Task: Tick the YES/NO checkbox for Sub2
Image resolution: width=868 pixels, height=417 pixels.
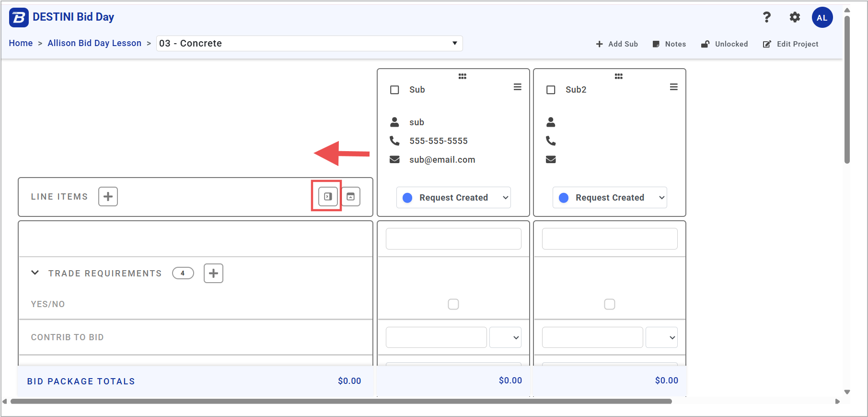Action: (610, 304)
